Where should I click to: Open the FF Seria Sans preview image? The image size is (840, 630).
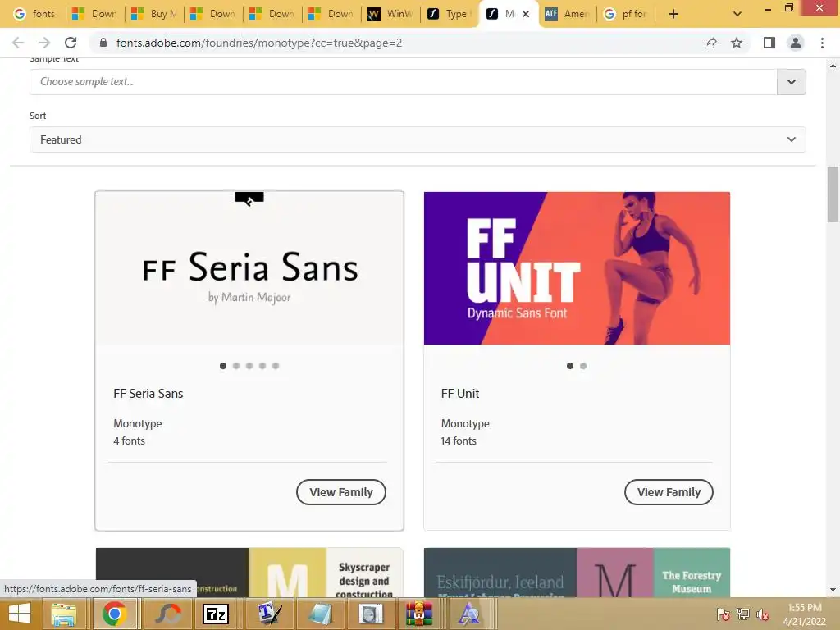click(x=249, y=268)
